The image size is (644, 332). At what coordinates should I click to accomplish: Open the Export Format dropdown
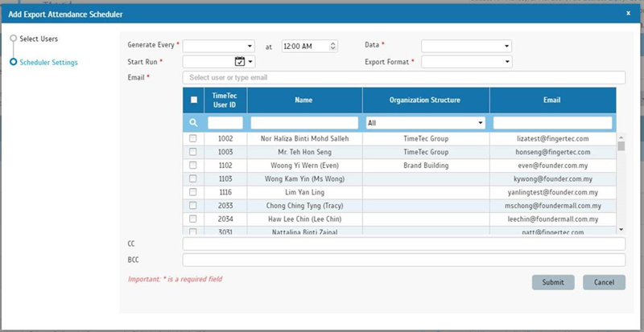tap(467, 62)
